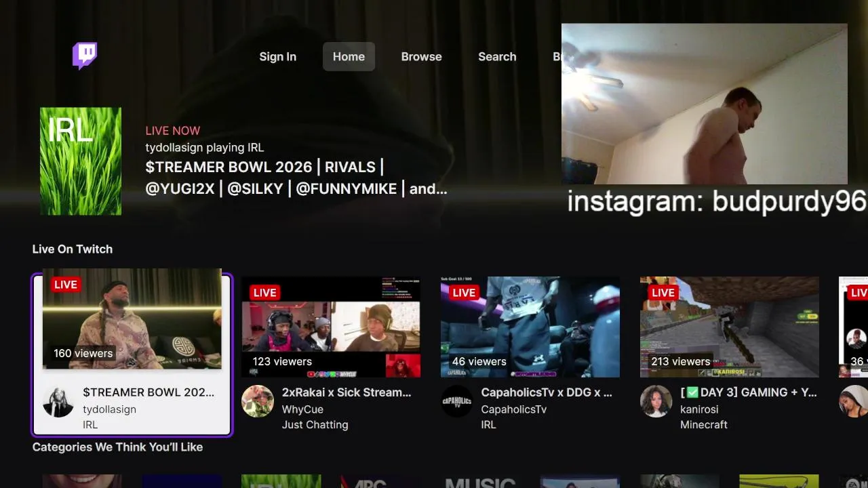Image resolution: width=868 pixels, height=488 pixels.
Task: Open the Sign In tab
Action: tap(277, 57)
